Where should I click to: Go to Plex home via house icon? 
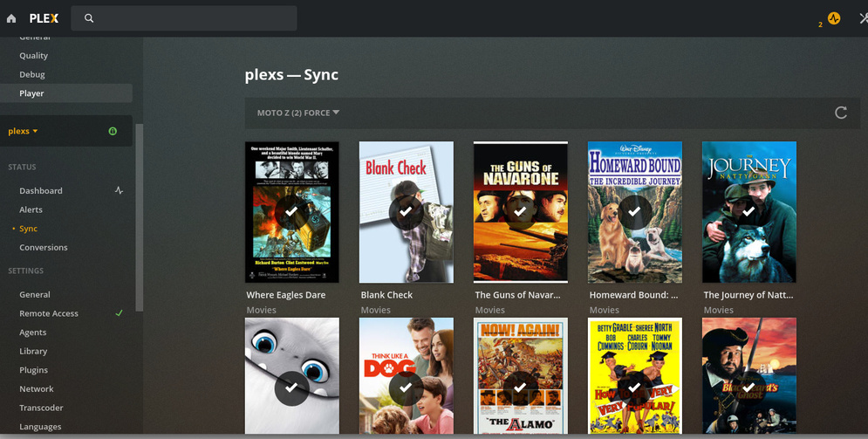tap(11, 18)
